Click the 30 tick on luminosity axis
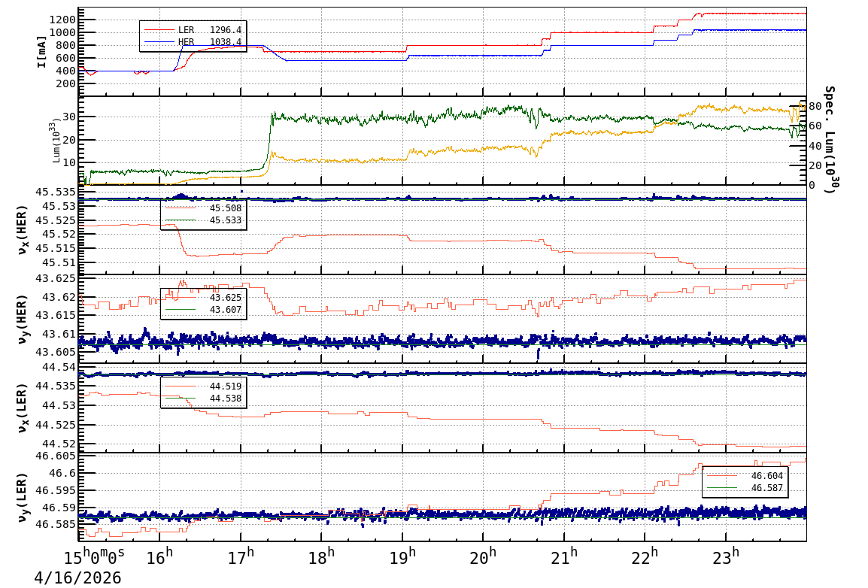 tap(69, 117)
